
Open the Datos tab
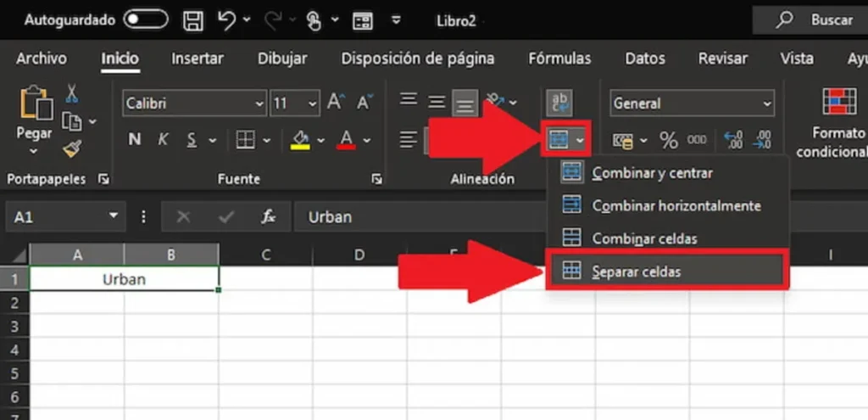645,59
